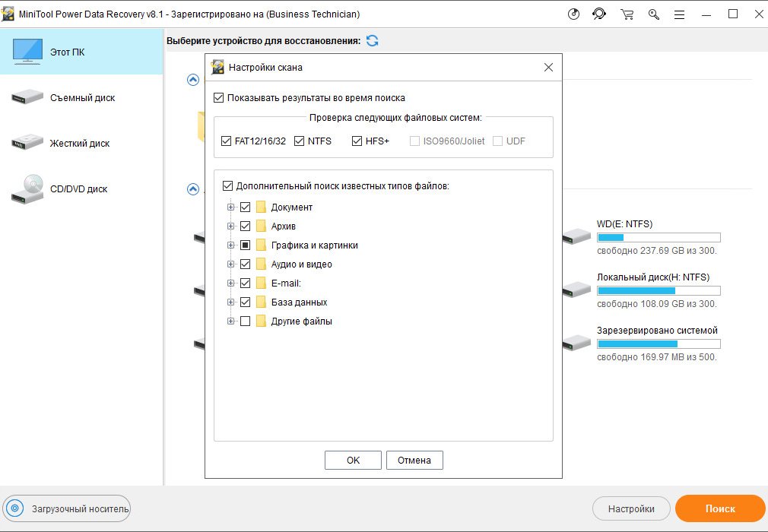Toggle Дополнительный поиск известных типов файлов checkbox
Screen dimensions: 768x532
click(x=228, y=186)
